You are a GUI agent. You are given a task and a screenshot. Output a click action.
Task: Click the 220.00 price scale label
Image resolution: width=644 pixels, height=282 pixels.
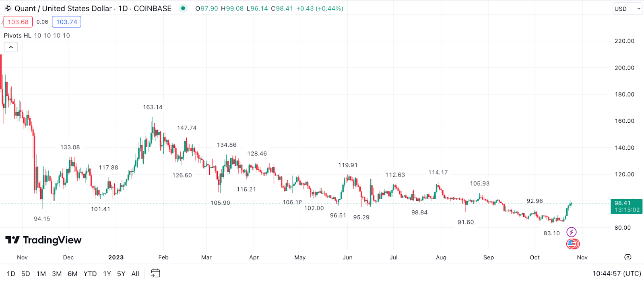(x=624, y=41)
